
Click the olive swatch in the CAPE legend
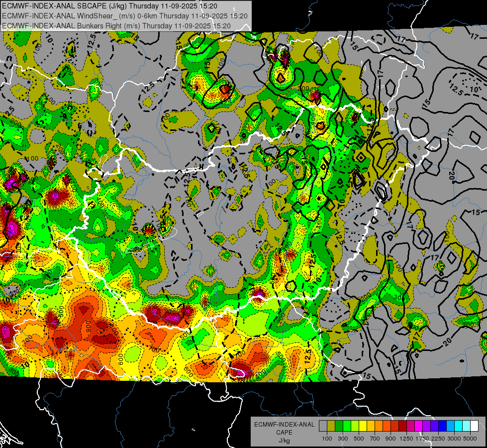(331, 426)
